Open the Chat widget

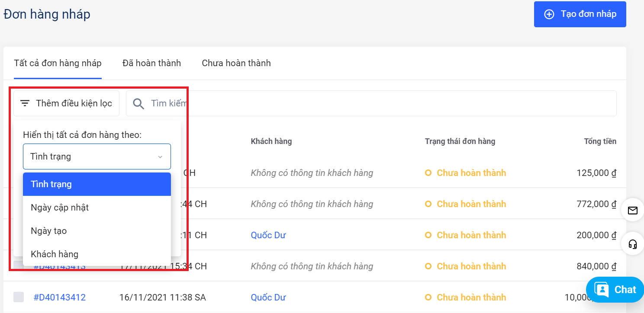pos(615,290)
